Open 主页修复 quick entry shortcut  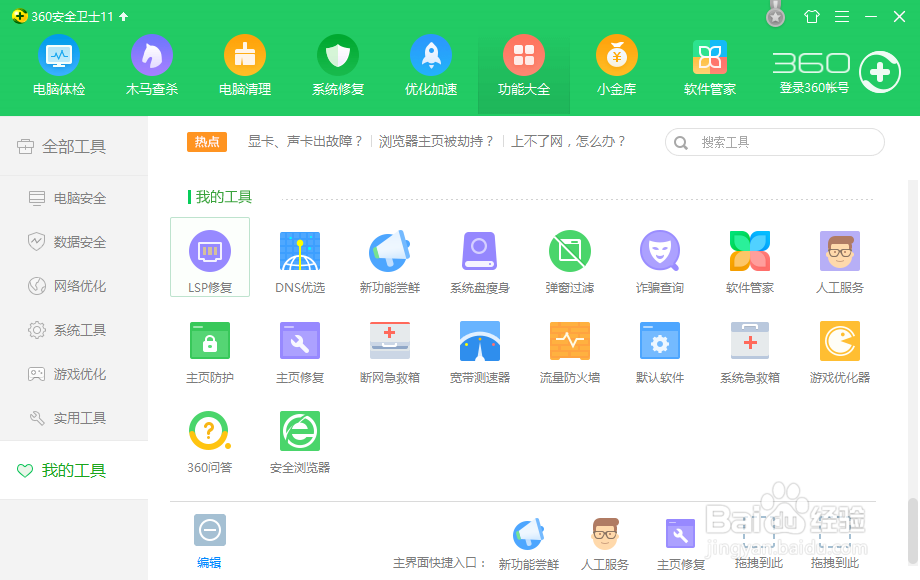(681, 544)
